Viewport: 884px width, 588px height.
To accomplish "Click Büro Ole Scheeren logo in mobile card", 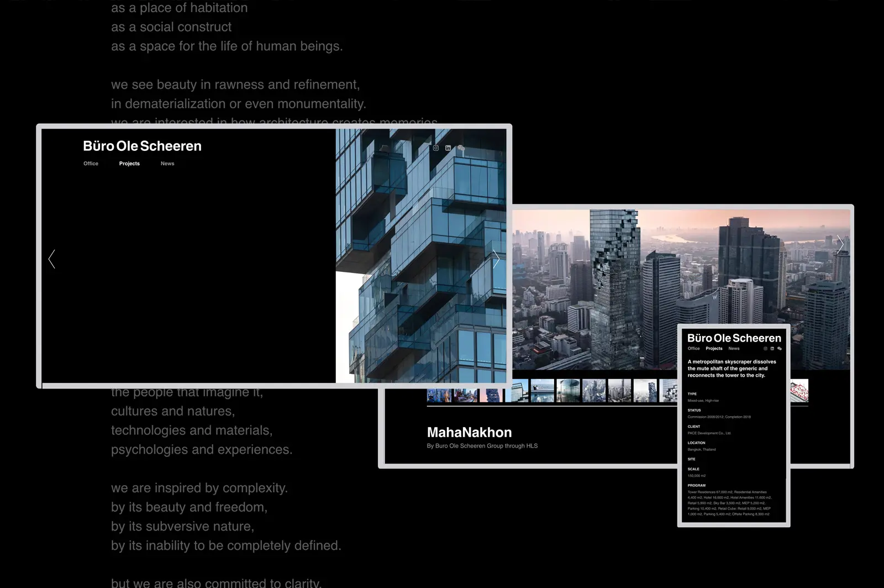I will (734, 338).
